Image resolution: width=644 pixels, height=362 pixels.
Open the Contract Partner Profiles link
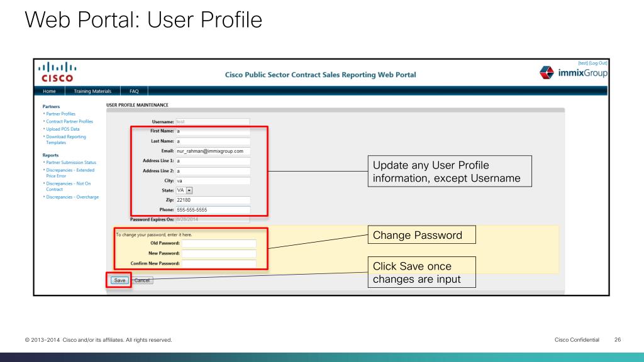point(69,121)
